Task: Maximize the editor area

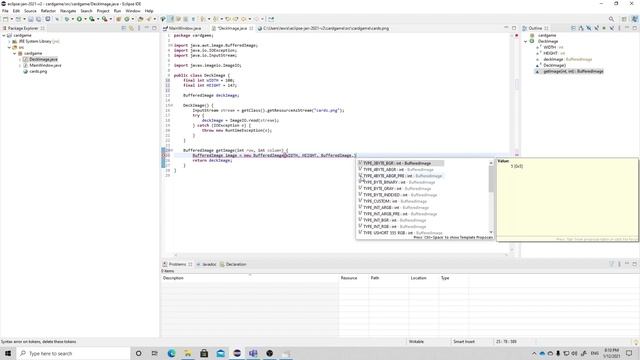Action: (514, 28)
